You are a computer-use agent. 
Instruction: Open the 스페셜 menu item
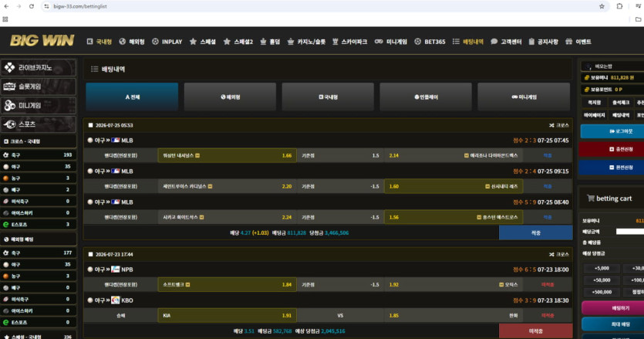click(203, 42)
